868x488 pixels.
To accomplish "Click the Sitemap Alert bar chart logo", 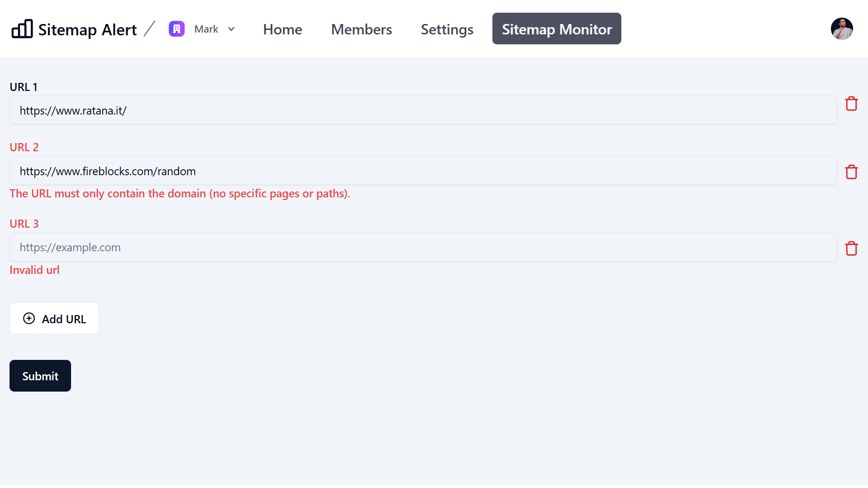I will pyautogui.click(x=22, y=29).
